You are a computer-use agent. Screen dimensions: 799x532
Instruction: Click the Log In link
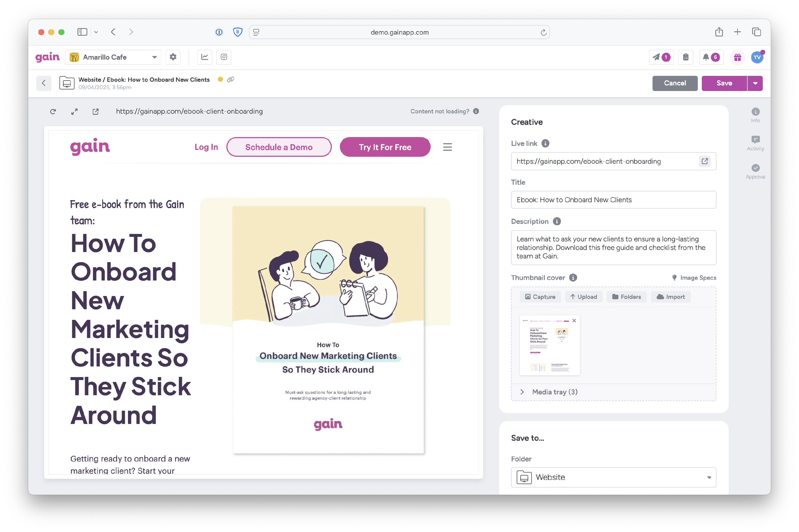206,147
